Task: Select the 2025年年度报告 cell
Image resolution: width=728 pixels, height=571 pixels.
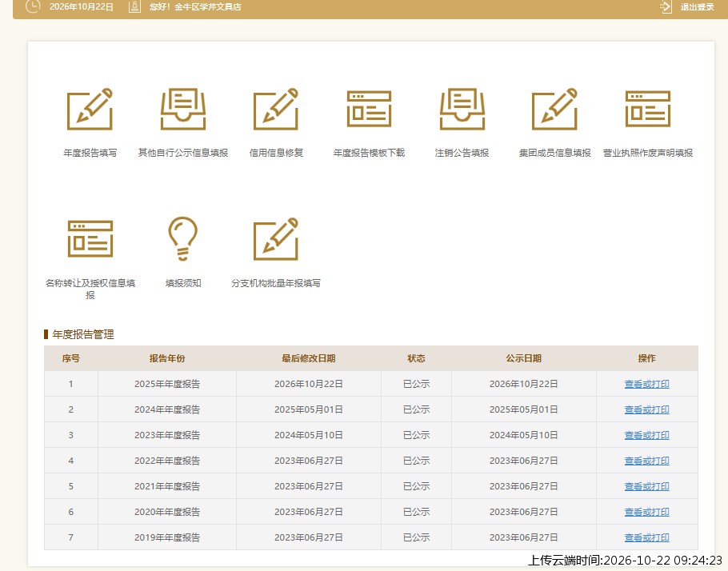Action: tap(167, 384)
